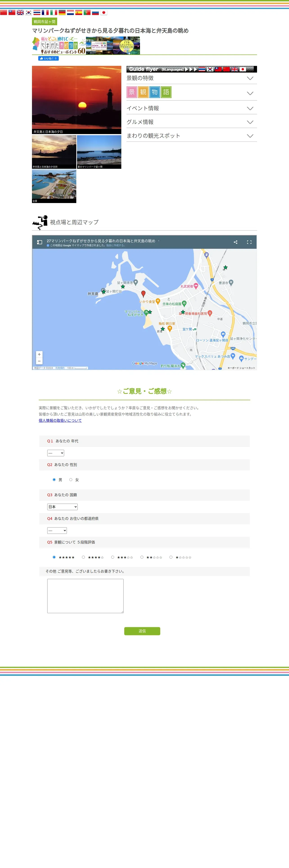Viewport: 289px width, 868px height.
Task: Select gender 女 radio button
Action: coord(71,480)
